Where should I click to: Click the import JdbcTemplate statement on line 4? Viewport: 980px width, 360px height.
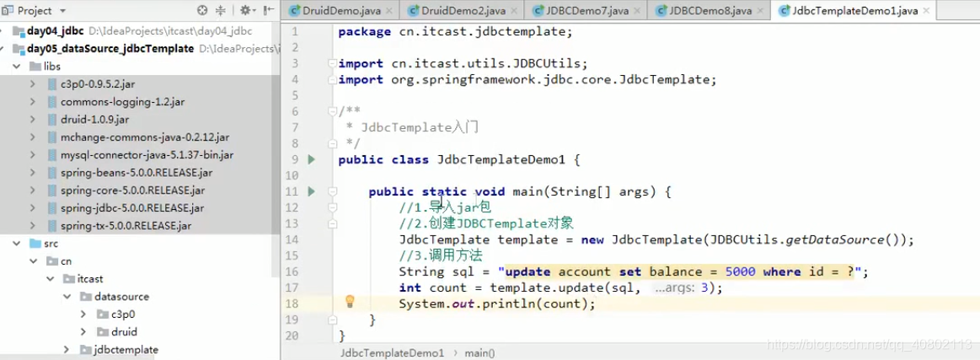click(527, 80)
